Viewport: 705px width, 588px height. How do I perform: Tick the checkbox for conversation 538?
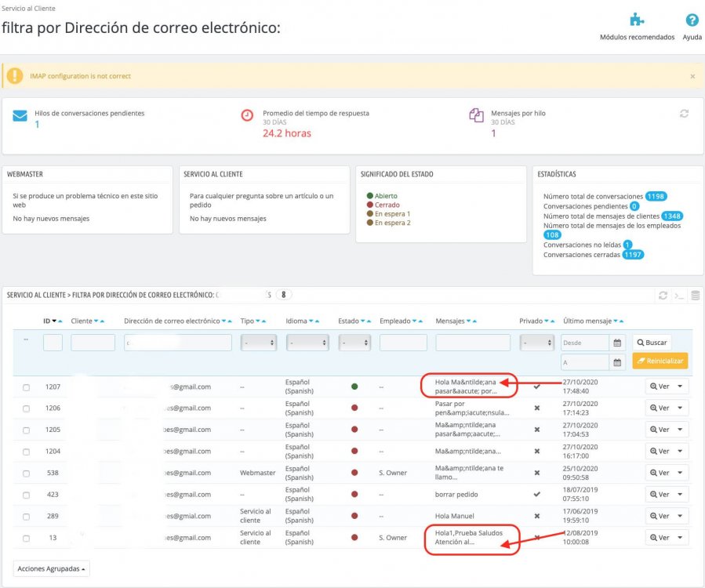26,472
